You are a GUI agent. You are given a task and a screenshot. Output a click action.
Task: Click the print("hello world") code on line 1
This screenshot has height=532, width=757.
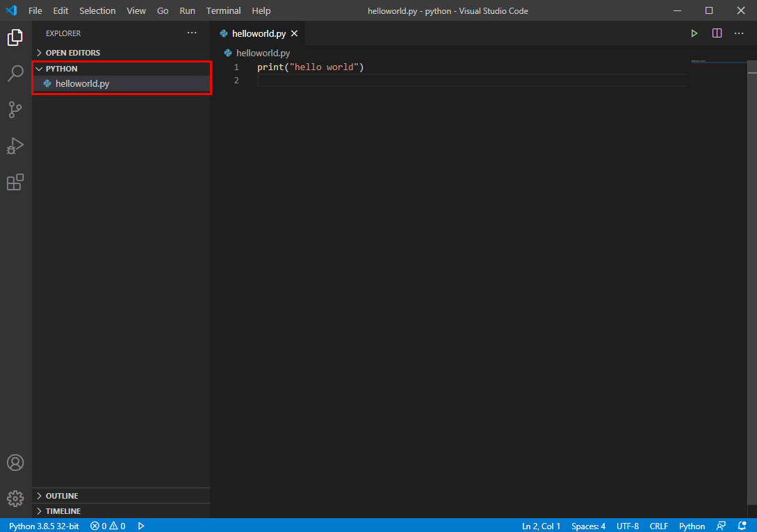tap(311, 67)
